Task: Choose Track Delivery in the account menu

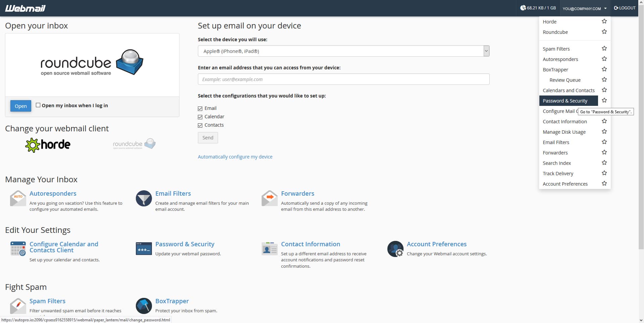Action: tap(558, 174)
